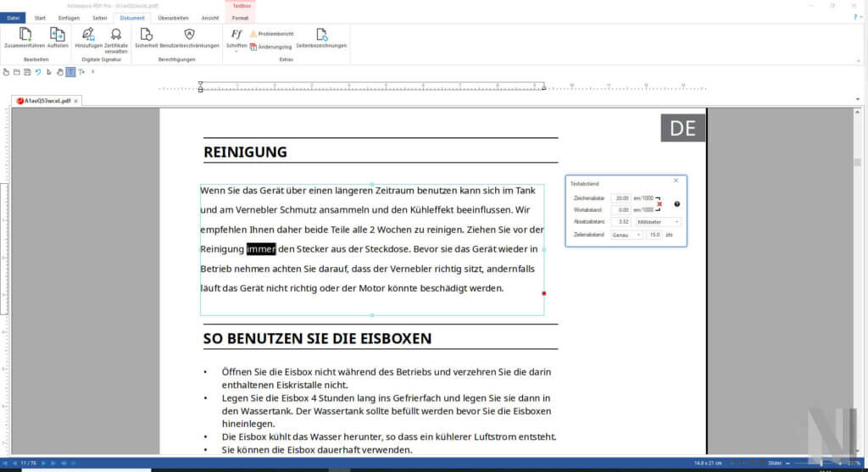
Task: Switch to the Start tab
Action: 40,18
